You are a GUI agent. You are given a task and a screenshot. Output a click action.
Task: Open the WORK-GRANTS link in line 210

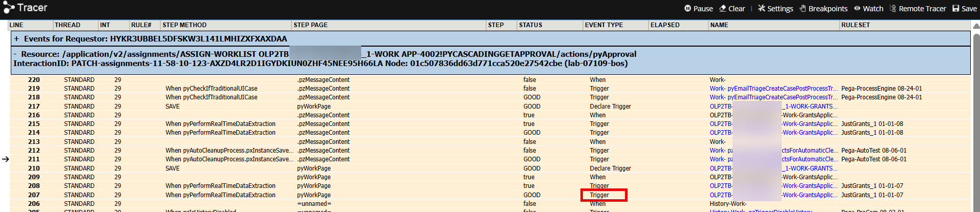pos(774,168)
